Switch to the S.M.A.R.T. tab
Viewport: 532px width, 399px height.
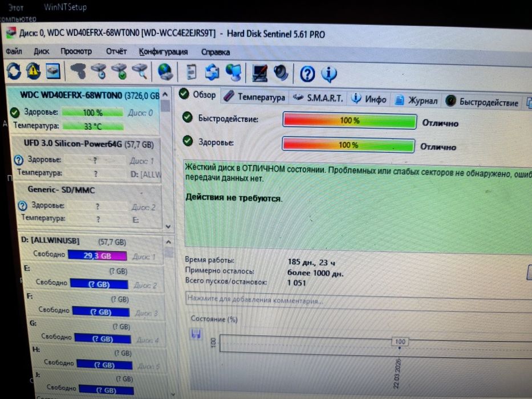[x=318, y=99]
